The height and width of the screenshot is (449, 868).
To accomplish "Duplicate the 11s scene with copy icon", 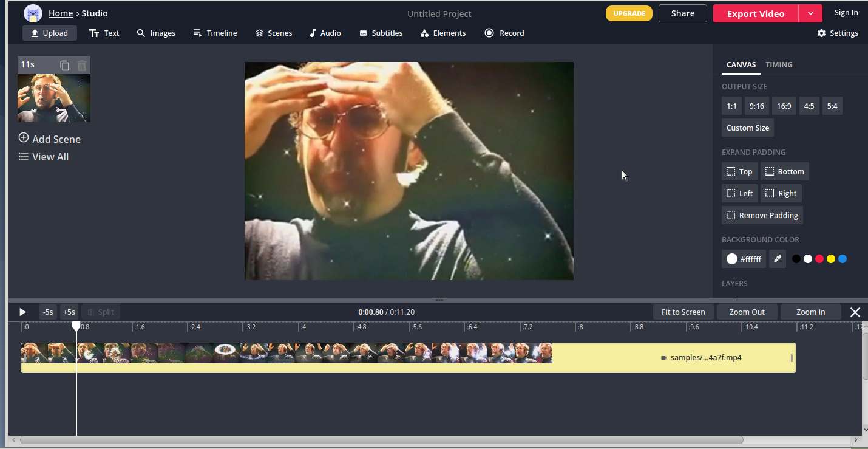I will tap(65, 65).
